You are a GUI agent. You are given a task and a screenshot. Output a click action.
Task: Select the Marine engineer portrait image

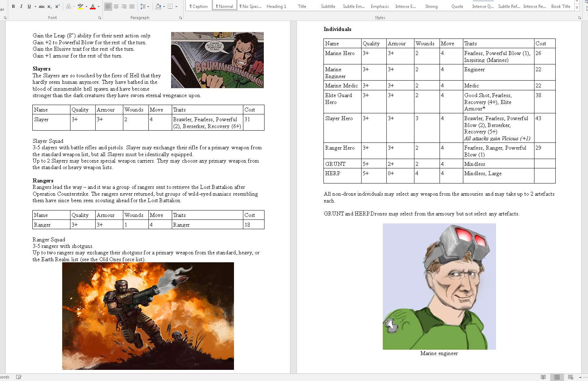pos(439,286)
